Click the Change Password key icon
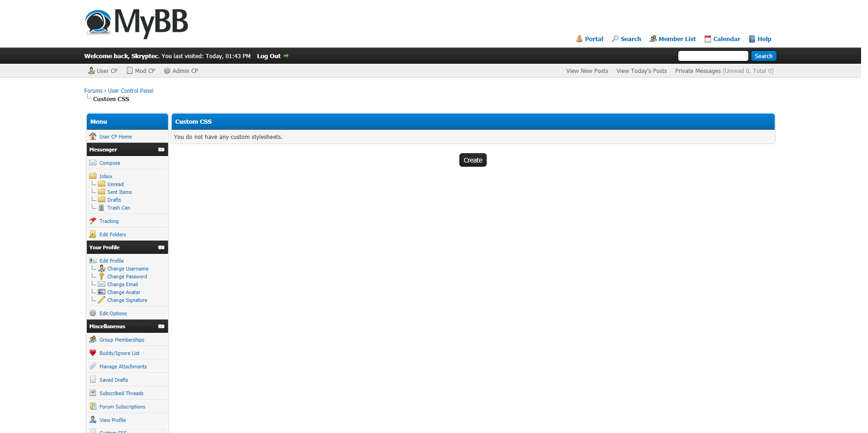 coord(102,276)
